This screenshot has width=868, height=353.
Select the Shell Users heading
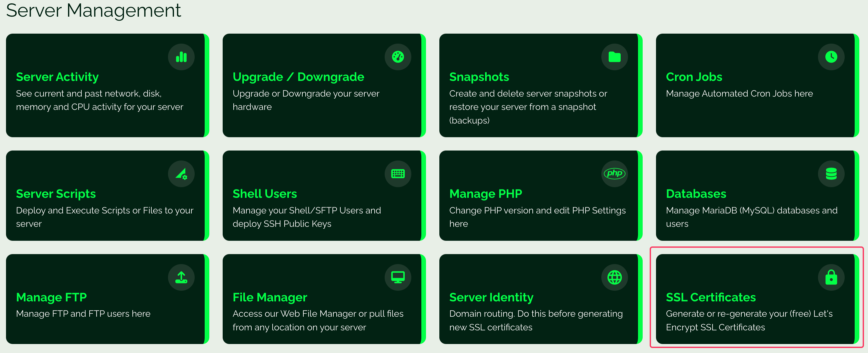click(265, 194)
